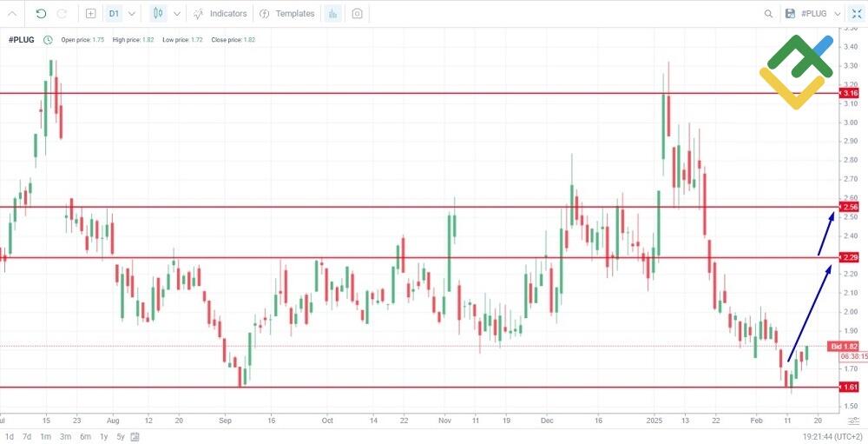Set chart range to 5y
Image resolution: width=868 pixels, height=444 pixels.
[120, 437]
